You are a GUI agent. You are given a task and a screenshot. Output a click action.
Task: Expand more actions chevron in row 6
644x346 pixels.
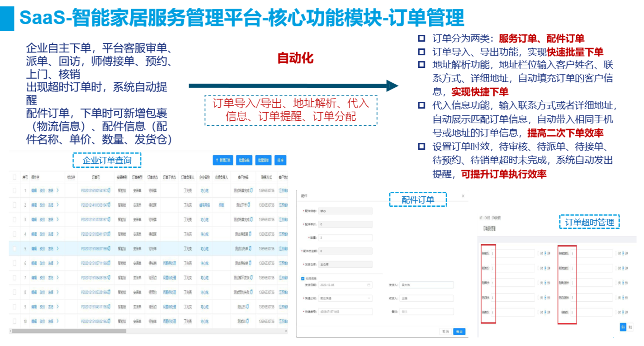pyautogui.click(x=58, y=263)
